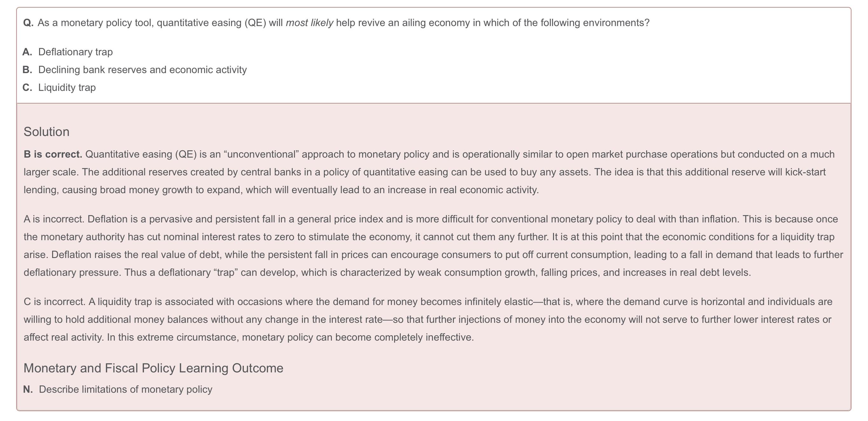Click the Q. question marker
This screenshot has width=868, height=421.
(28, 23)
